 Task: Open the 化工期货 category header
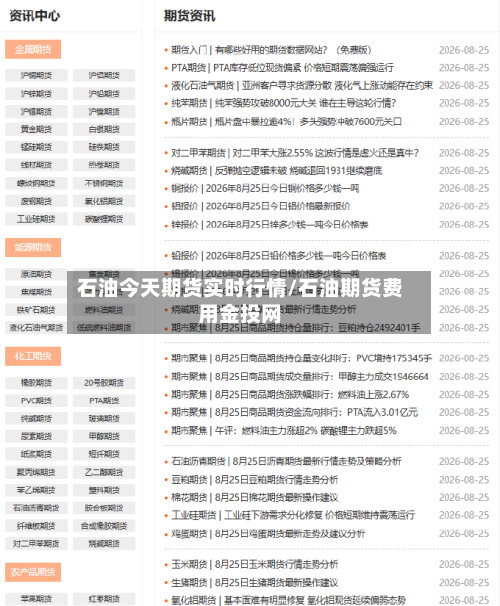coord(33,356)
